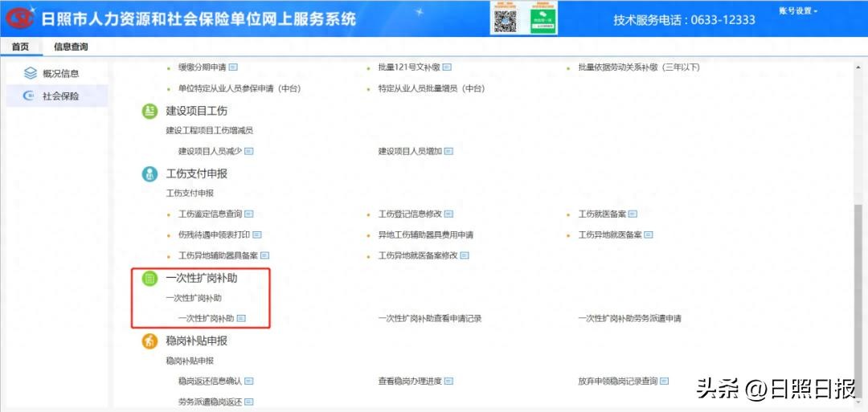The width and height of the screenshot is (868, 412).
Task: Click the system logo at top left
Action: 20,18
